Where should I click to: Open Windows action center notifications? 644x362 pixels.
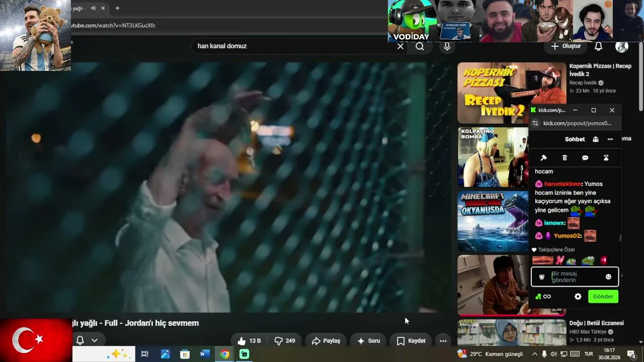click(x=631, y=354)
